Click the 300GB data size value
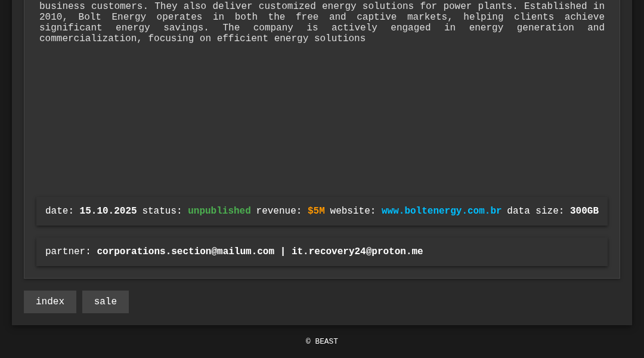This screenshot has width=644, height=358. (x=584, y=211)
